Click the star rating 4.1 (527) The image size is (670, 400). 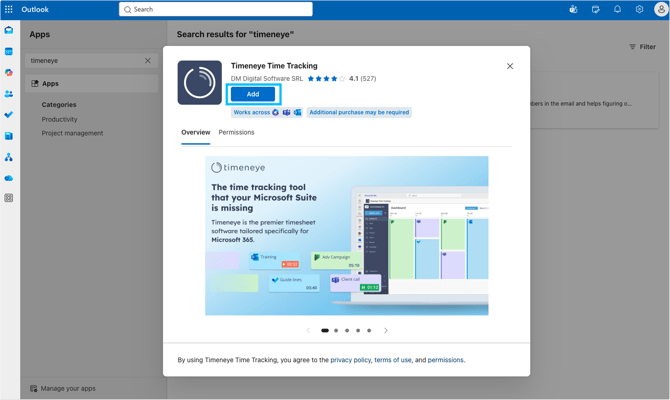(341, 79)
